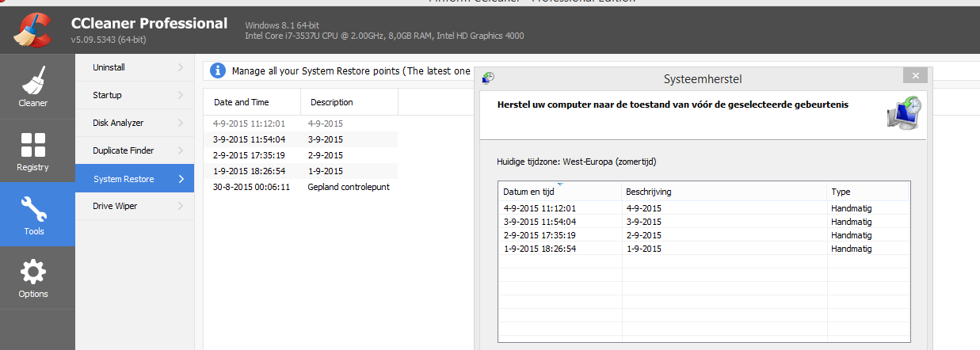The width and height of the screenshot is (980, 350).
Task: Click the chevron beside Uninstall
Action: pos(181,67)
